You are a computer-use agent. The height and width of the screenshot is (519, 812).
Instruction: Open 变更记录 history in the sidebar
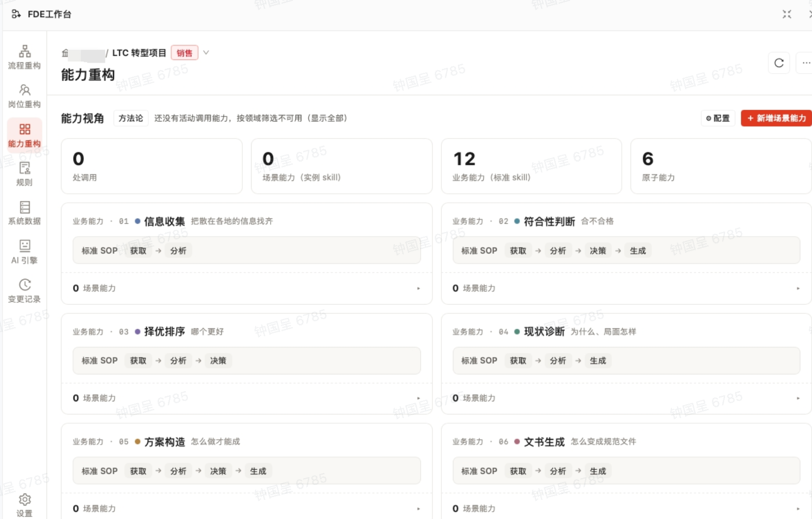[x=25, y=291]
